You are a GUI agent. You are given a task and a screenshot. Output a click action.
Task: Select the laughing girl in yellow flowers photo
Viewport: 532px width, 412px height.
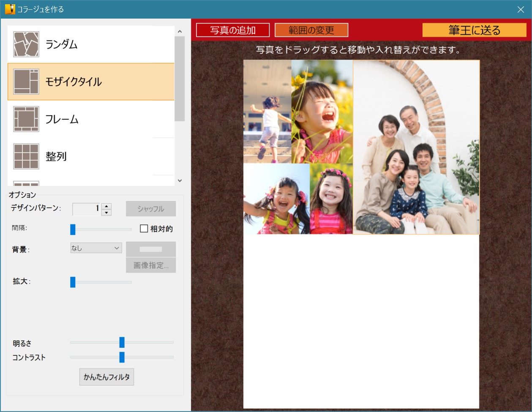point(322,112)
